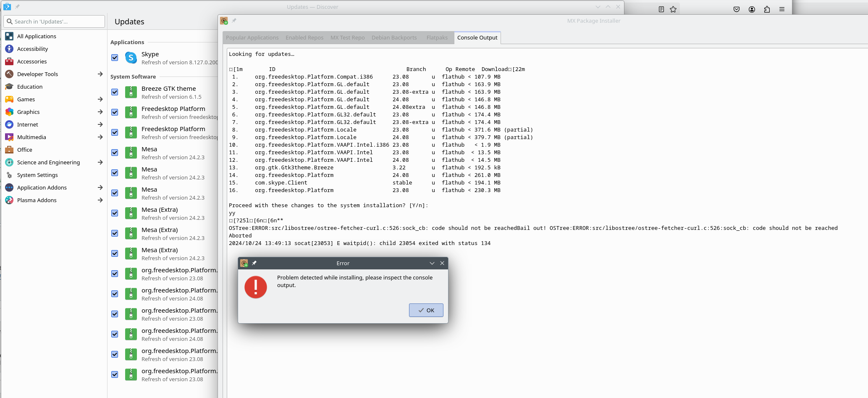Viewport: 868px width, 398px height.
Task: Expand Graphics submenu arrow
Action: (x=100, y=112)
